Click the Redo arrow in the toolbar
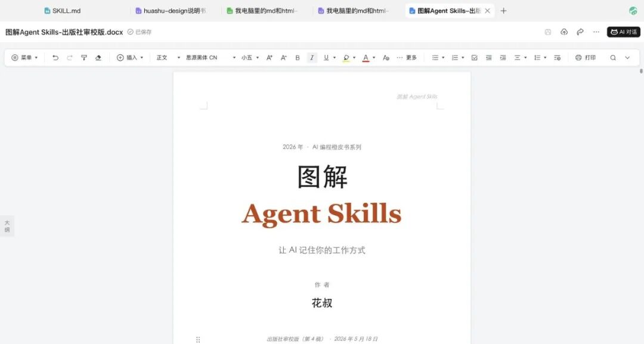The width and height of the screenshot is (644, 344). point(70,58)
